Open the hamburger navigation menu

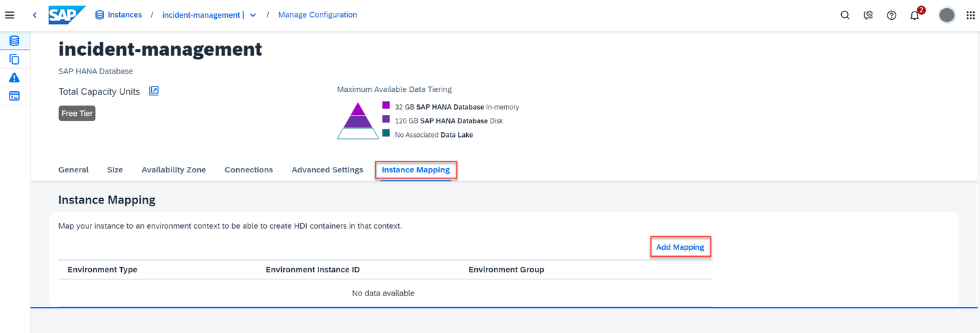(x=10, y=15)
